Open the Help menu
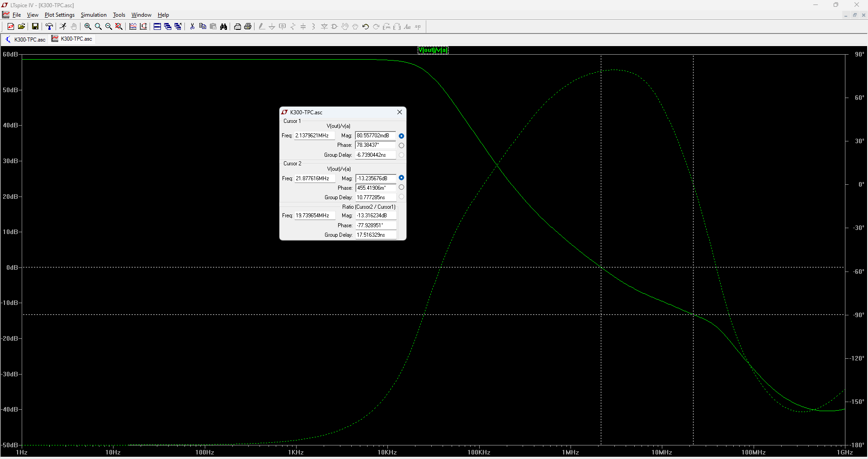Screen dimensions: 868x459 click(163, 15)
